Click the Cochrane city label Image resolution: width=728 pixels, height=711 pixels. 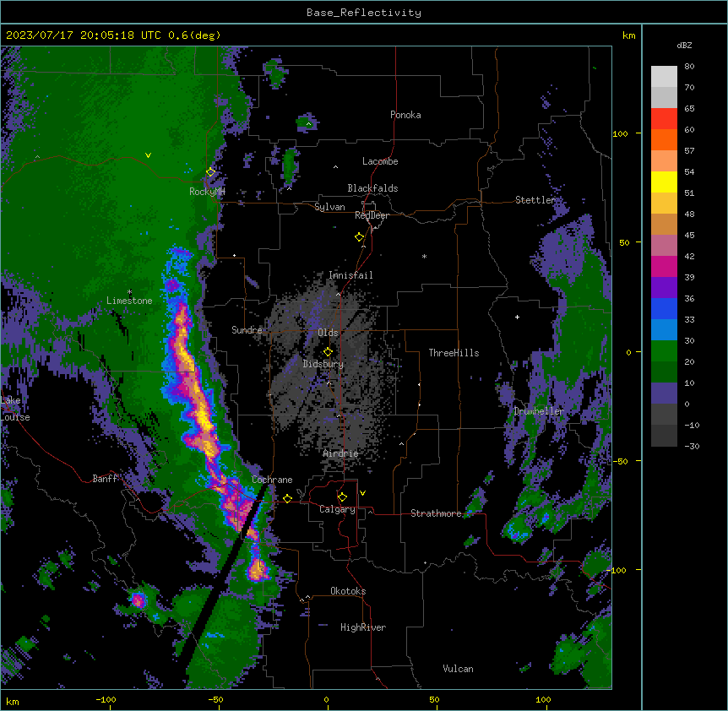click(x=272, y=480)
